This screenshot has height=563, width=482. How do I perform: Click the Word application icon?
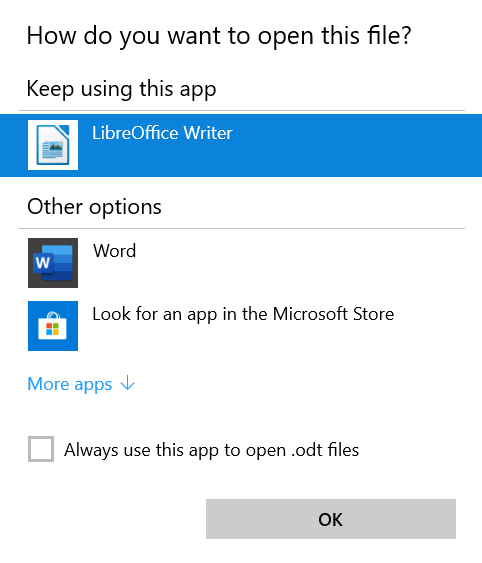(53, 263)
